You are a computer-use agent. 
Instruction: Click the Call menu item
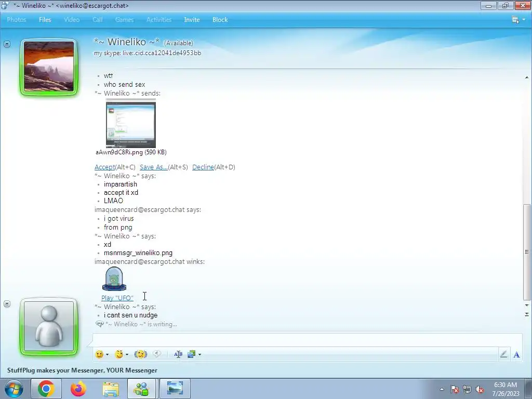click(97, 20)
